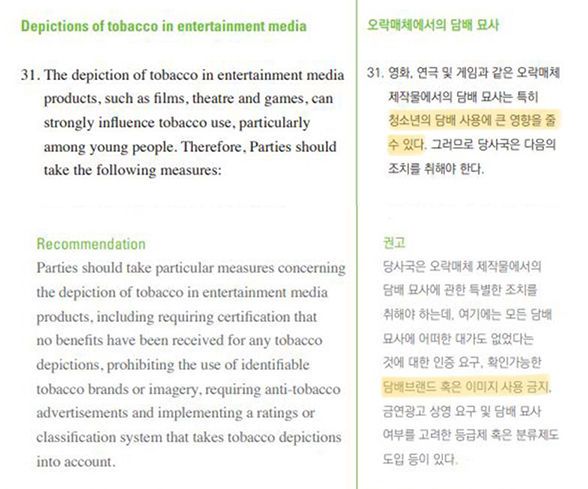Viewport: 588px width, 489px height.
Task: Click '금연광고 상영 요구 및 담배 묘사'
Action: pos(462,411)
